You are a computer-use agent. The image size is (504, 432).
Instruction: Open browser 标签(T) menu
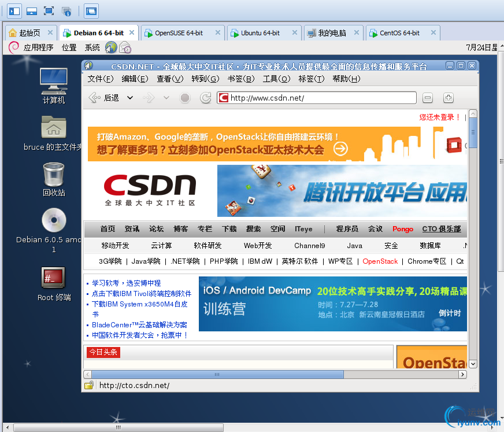point(312,79)
